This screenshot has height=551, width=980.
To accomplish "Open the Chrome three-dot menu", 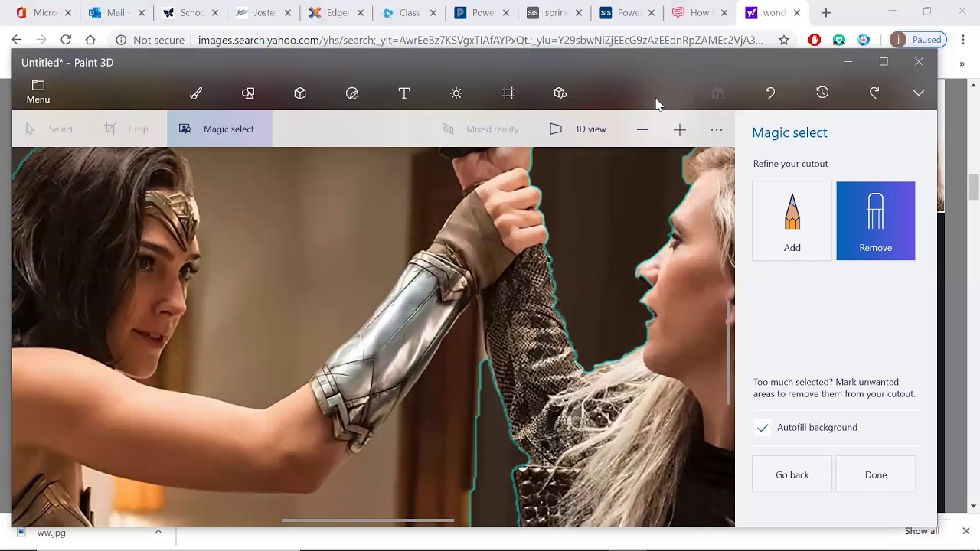I will [962, 40].
